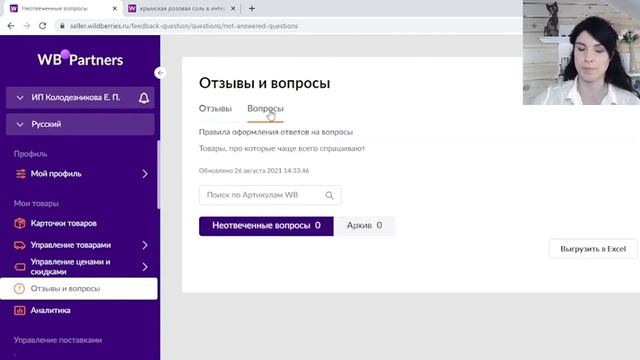Open Отзывы и вопросы sidebar item
640x360 pixels.
point(79,289)
